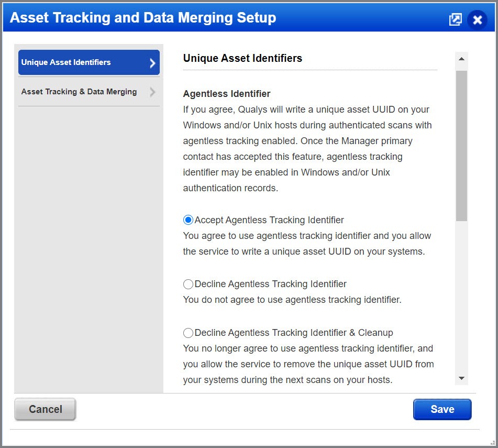This screenshot has width=498, height=448.
Task: Click the resize grip in dialog corner
Action: pyautogui.click(x=491, y=441)
